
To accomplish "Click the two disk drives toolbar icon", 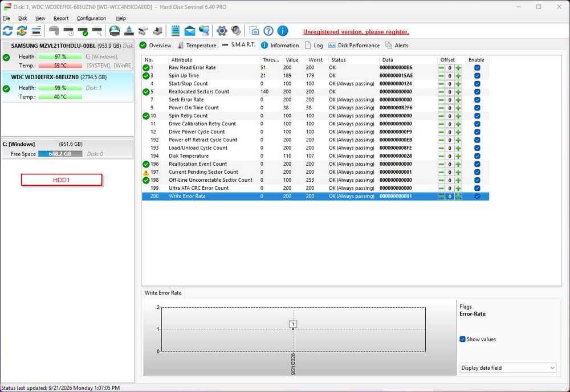I will [143, 31].
